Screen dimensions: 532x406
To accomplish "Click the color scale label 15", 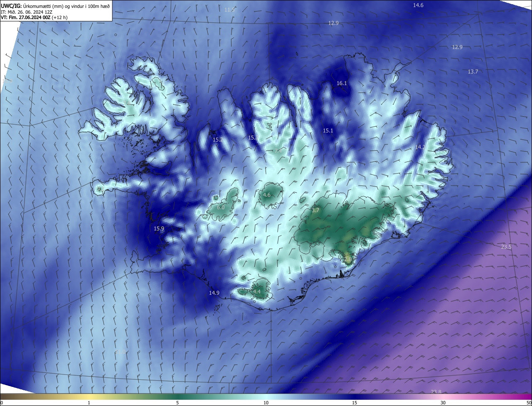I will [355, 403].
